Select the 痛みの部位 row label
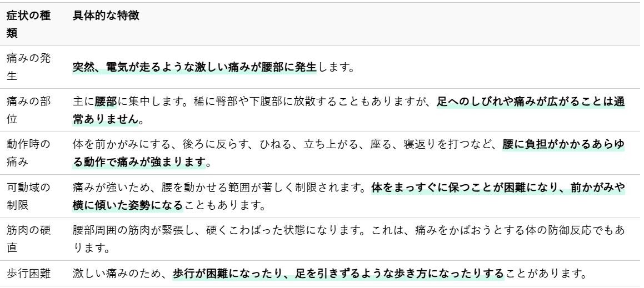This screenshot has height=288, width=644. click(x=29, y=111)
